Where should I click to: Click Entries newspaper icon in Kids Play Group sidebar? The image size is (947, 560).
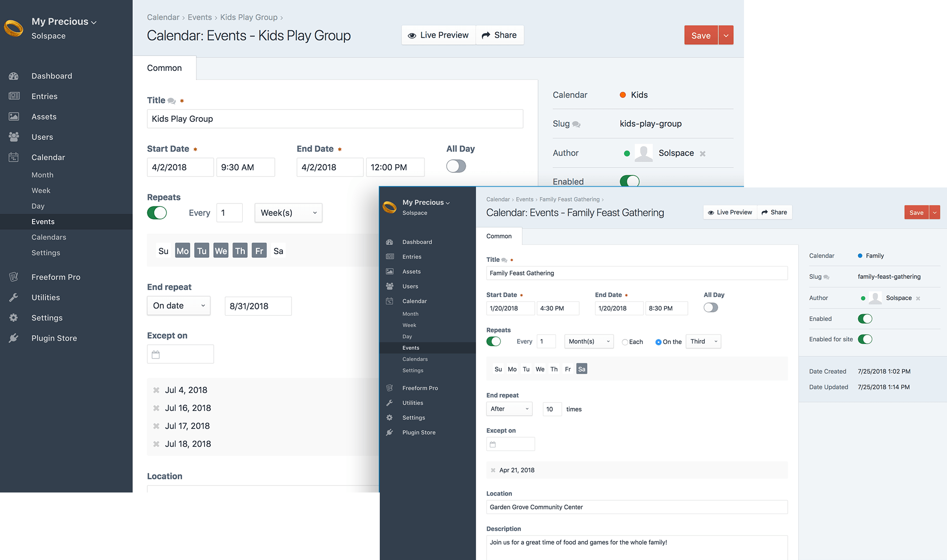14,96
